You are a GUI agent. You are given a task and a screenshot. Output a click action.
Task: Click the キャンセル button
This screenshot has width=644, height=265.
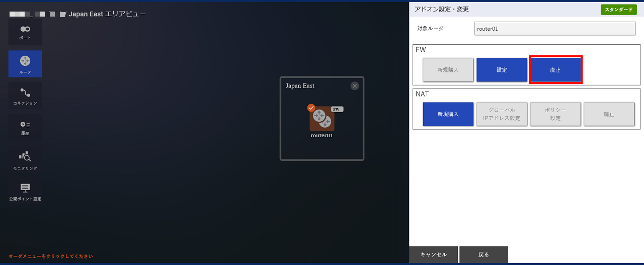(x=433, y=255)
